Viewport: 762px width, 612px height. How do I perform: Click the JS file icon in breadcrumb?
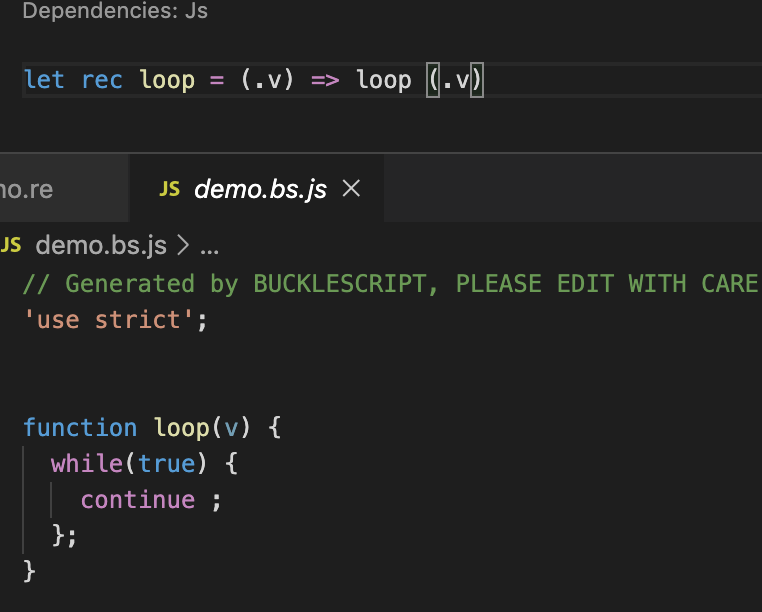[11, 245]
